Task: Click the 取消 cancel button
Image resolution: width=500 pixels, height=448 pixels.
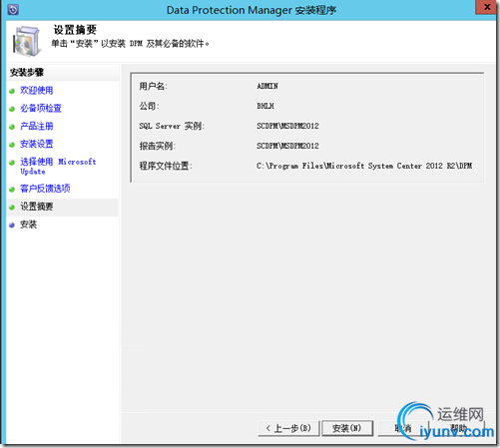Action: [403, 428]
